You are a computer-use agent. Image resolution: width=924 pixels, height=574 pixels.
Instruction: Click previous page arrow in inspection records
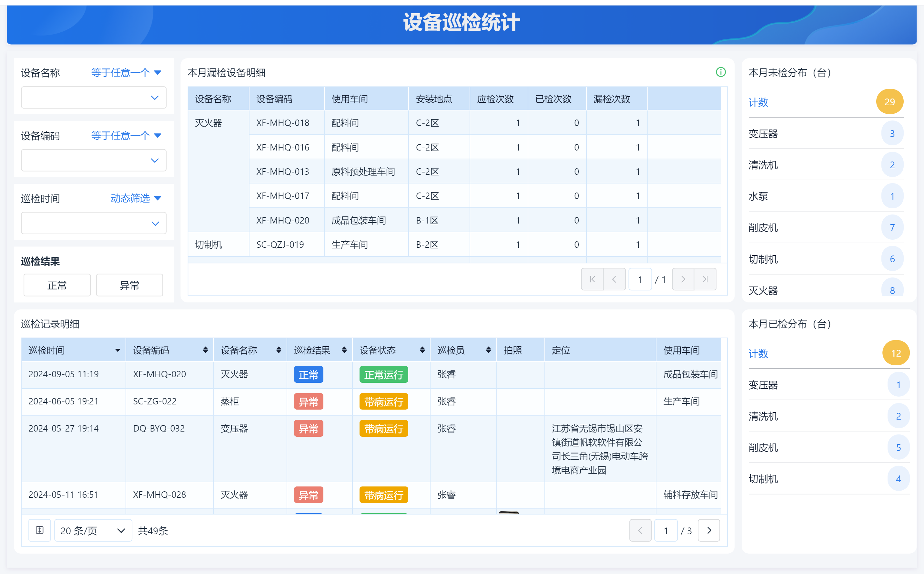(640, 530)
